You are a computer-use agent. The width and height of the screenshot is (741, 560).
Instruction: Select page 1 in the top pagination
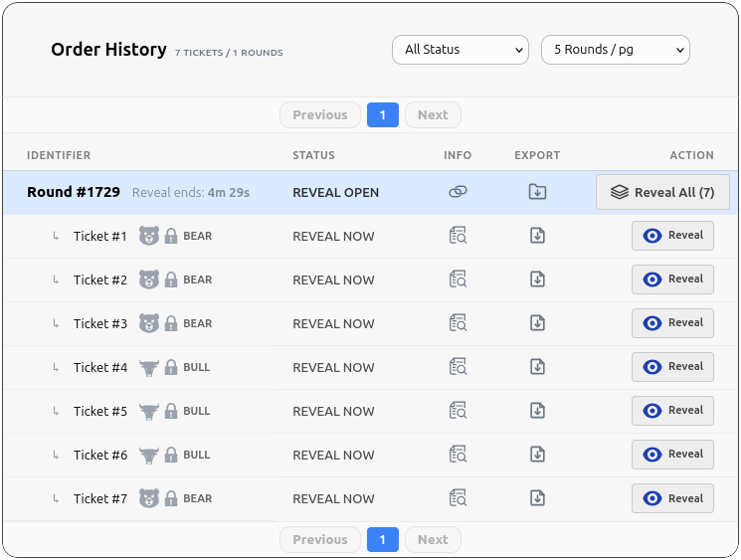click(382, 115)
